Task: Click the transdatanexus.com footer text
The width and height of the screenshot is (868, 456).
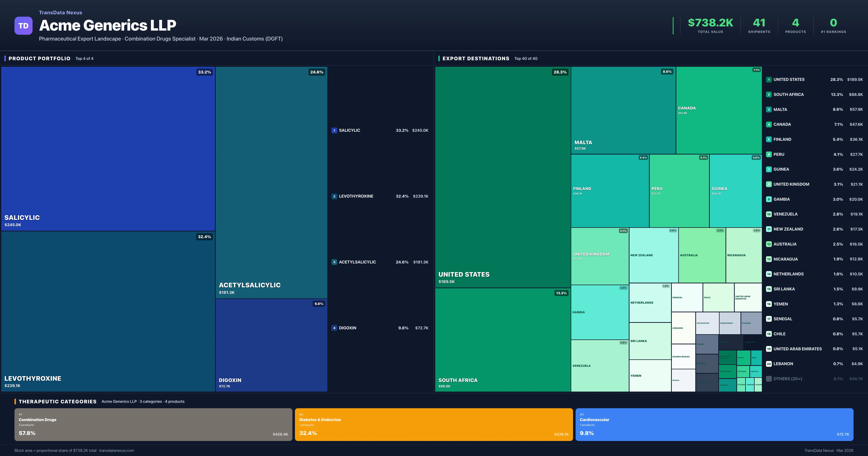Action: point(117,451)
